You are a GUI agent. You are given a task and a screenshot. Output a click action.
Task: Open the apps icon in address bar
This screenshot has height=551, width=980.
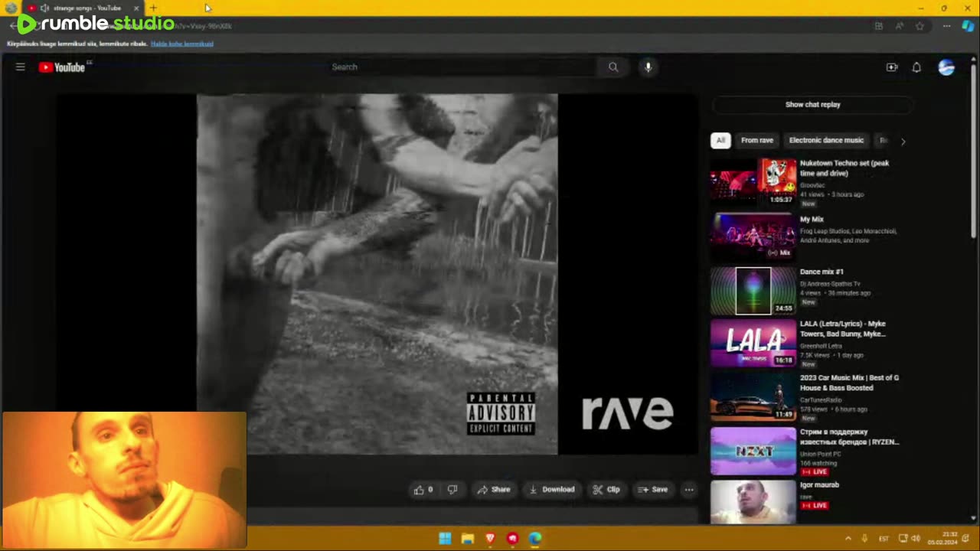(x=878, y=26)
